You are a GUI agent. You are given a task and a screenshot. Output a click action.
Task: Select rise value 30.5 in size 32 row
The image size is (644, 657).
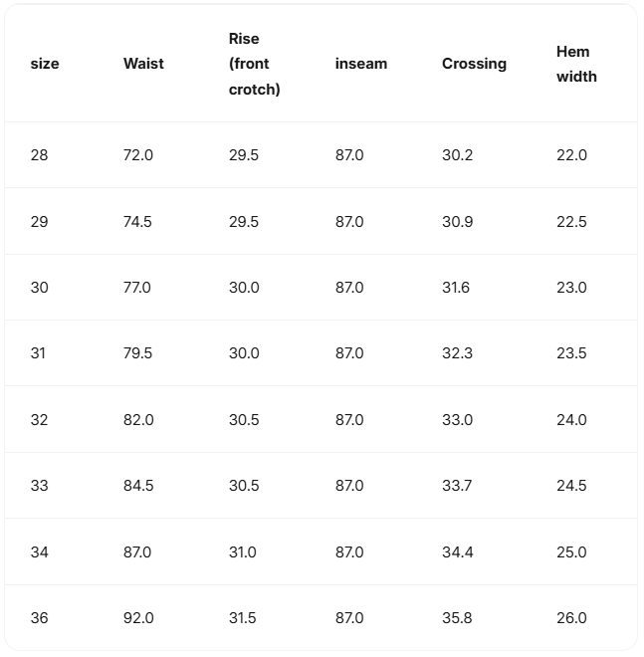click(x=244, y=420)
